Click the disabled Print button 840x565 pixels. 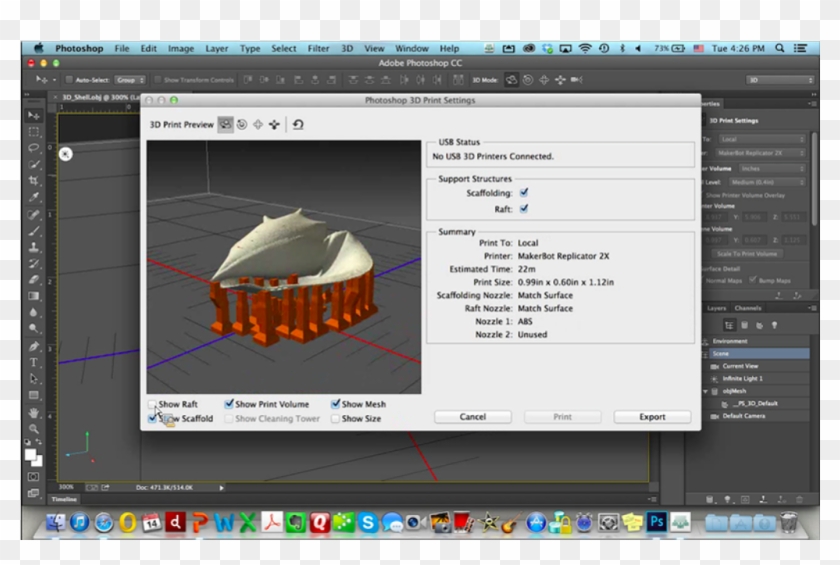coord(562,417)
